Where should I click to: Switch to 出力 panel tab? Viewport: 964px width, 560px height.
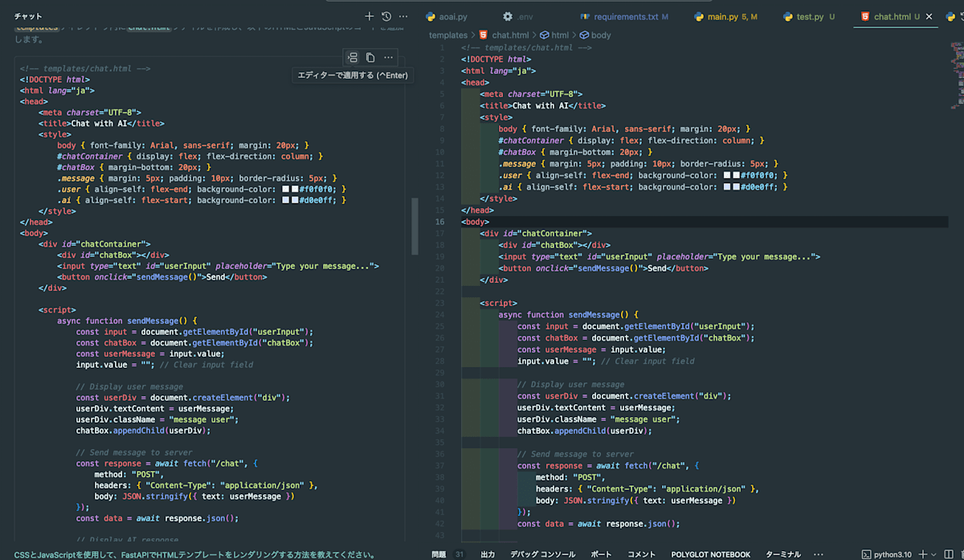click(x=488, y=554)
